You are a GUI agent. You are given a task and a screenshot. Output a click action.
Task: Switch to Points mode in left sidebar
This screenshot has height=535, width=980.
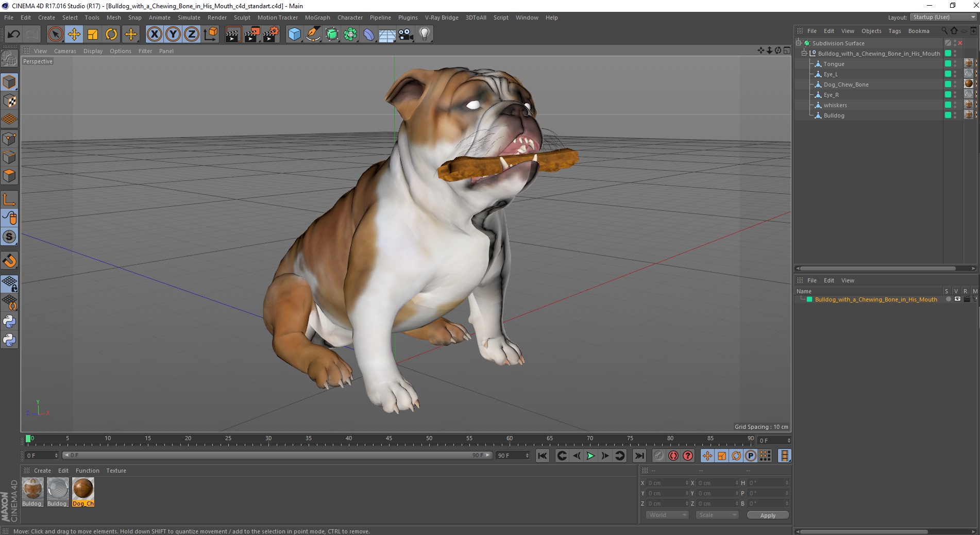[x=9, y=138]
